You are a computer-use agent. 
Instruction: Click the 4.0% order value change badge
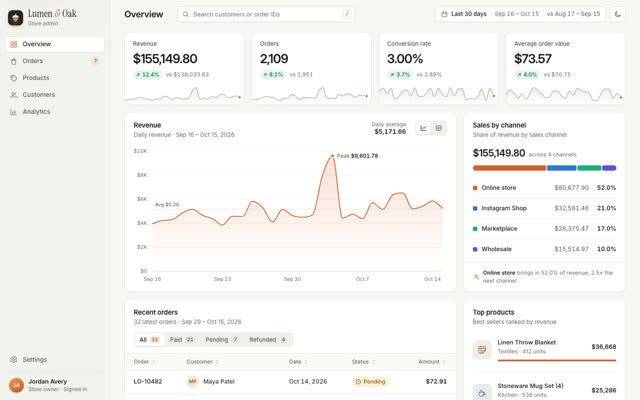(x=527, y=75)
